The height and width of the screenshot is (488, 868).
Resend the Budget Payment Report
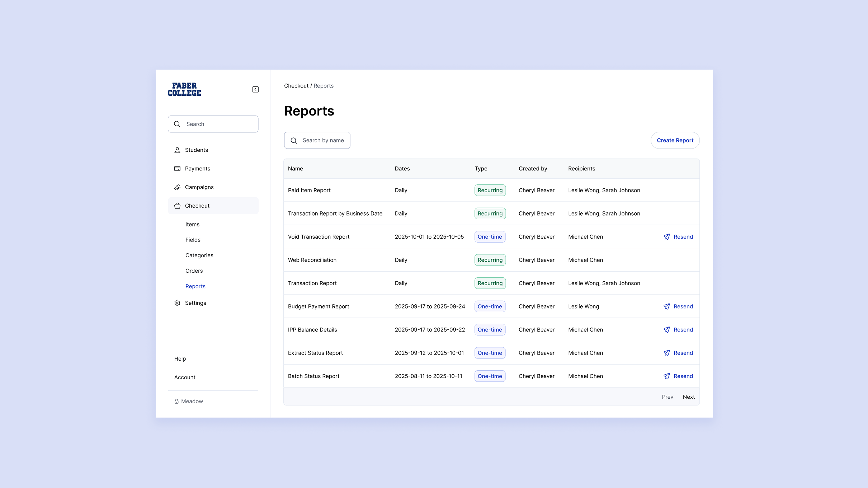[x=678, y=306]
